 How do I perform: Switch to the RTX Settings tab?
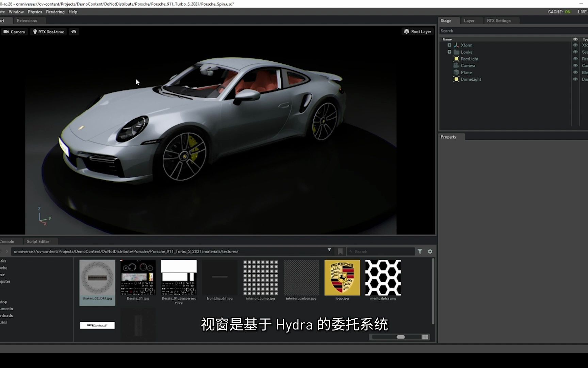[x=499, y=21]
